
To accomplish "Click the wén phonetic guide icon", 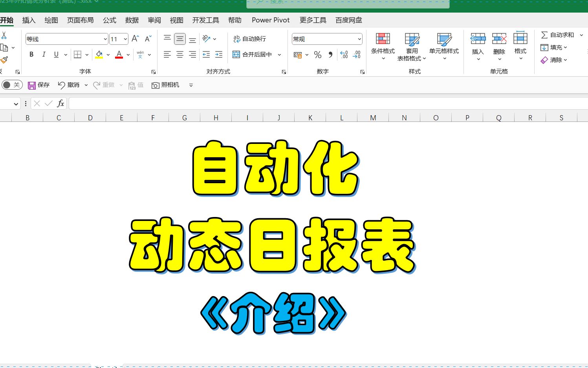I will click(140, 55).
